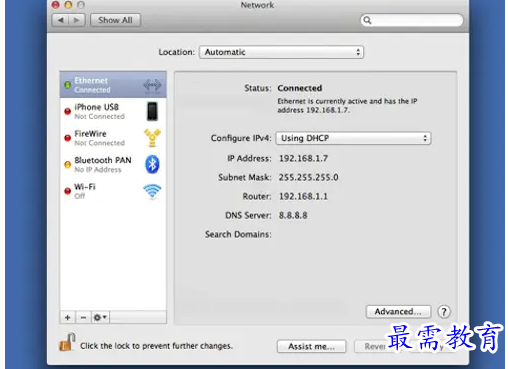Click the red iPhone USB status dot
This screenshot has height=369, width=509.
[67, 111]
